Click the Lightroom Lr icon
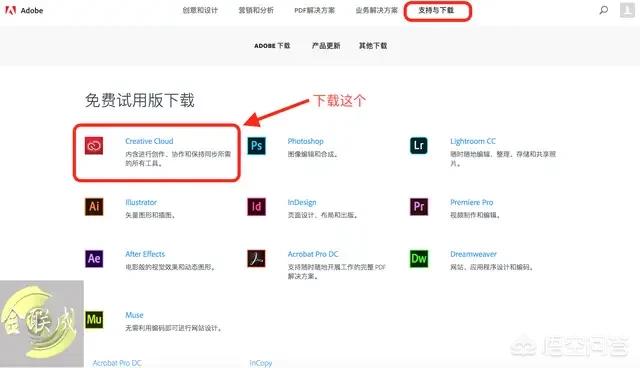 419,146
